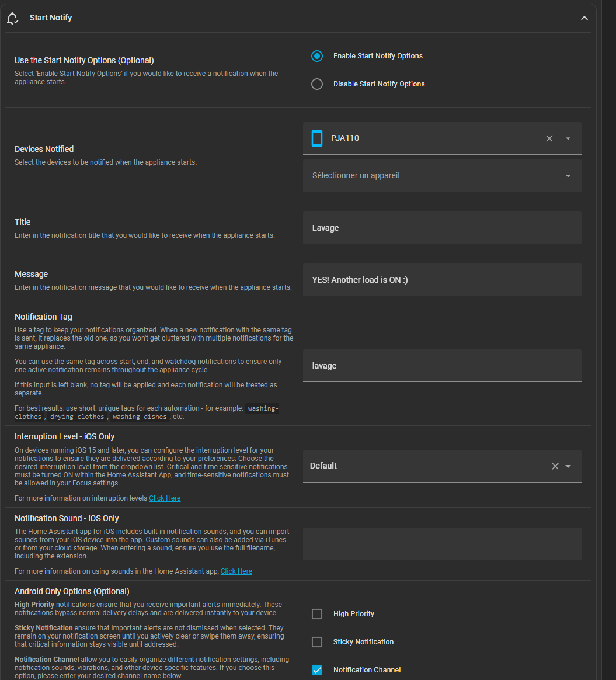Expand the Interruption Level dropdown arrow
The width and height of the screenshot is (616, 680).
tap(568, 466)
